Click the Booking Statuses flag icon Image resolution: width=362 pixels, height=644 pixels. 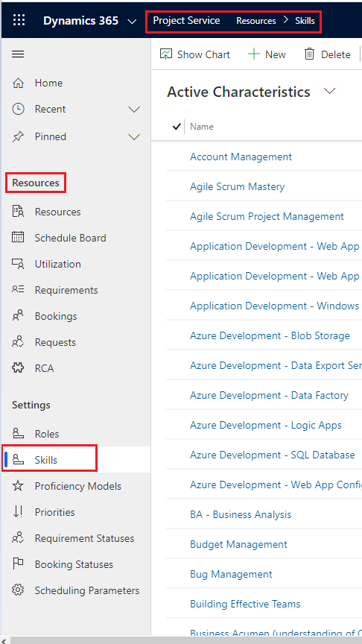click(x=18, y=564)
